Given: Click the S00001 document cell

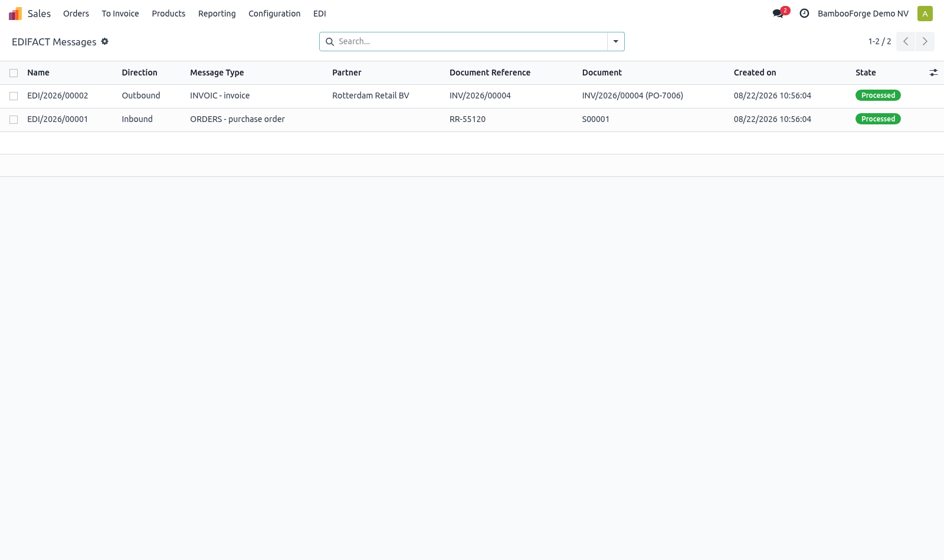Looking at the screenshot, I should tap(596, 119).
